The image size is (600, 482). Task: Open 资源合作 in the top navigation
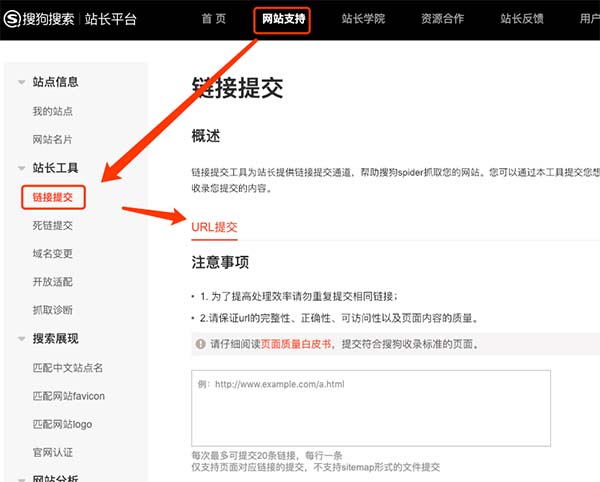pos(444,19)
